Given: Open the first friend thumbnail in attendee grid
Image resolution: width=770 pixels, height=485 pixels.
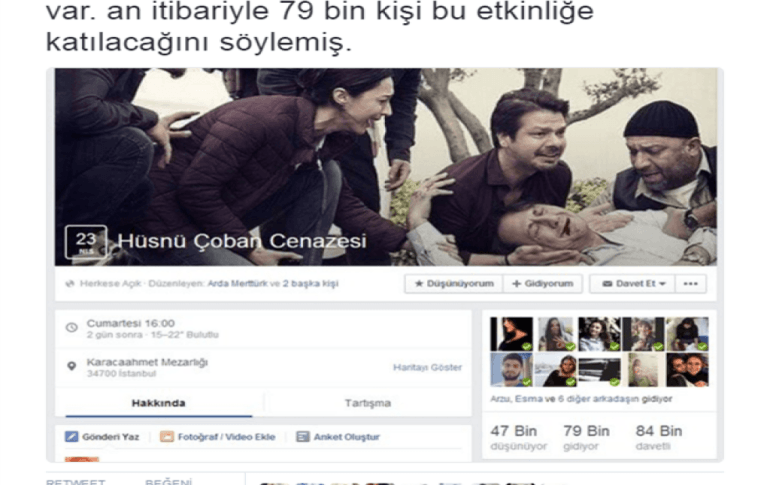Looking at the screenshot, I should 511,334.
